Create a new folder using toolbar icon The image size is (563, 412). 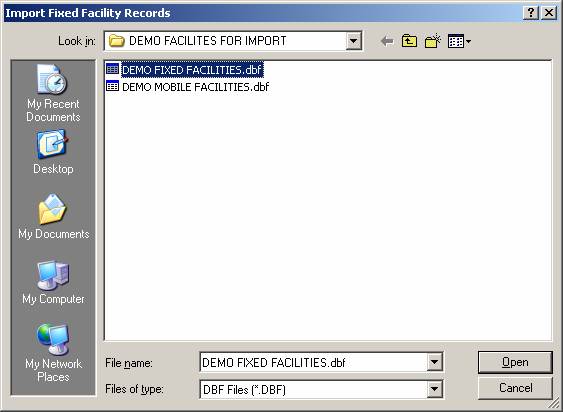(433, 41)
